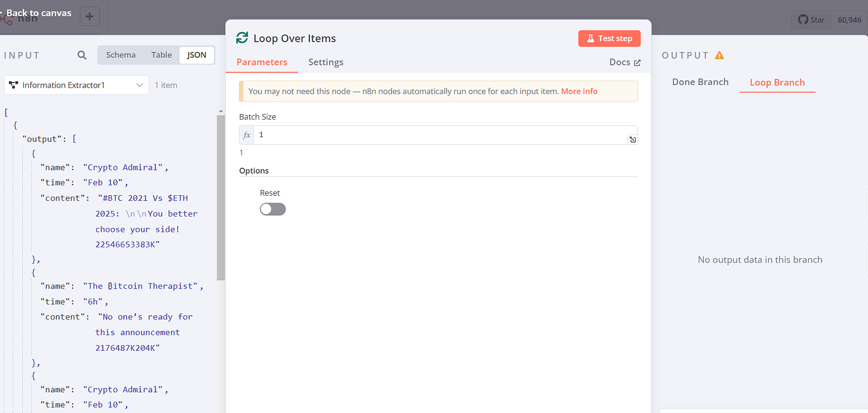The image size is (868, 413).
Task: Toggle the Reset option off or on
Action: tap(272, 208)
